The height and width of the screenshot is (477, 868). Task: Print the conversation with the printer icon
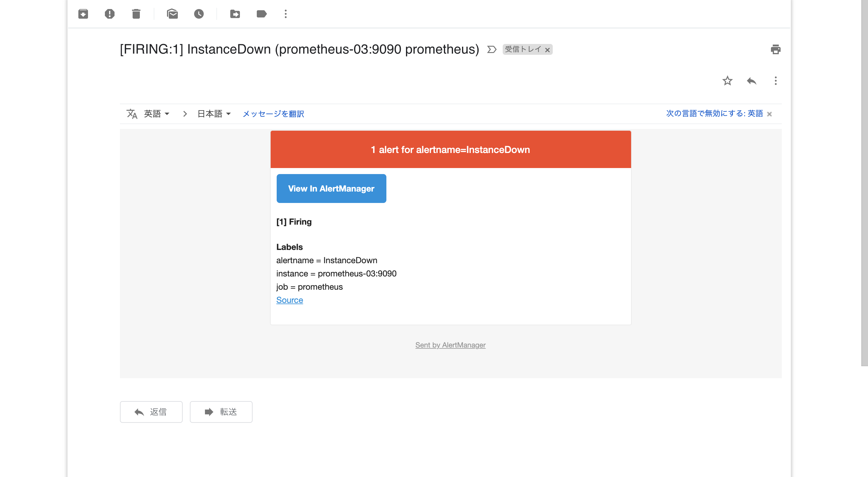pyautogui.click(x=776, y=49)
